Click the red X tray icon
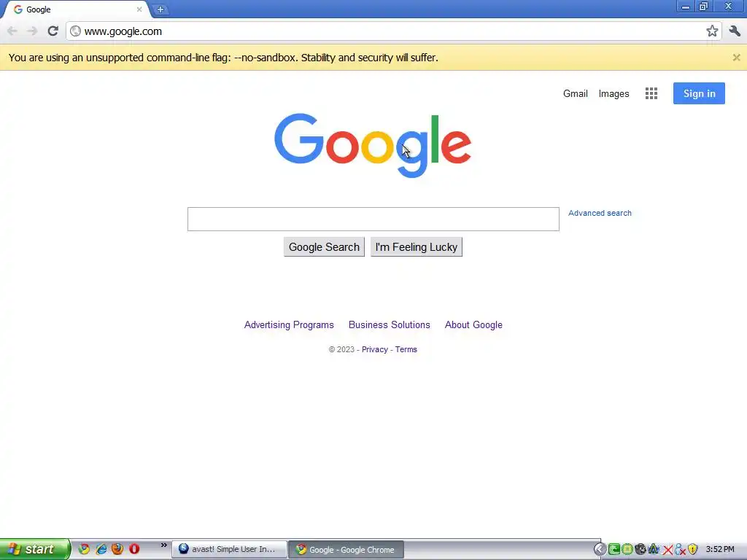 [667, 550]
